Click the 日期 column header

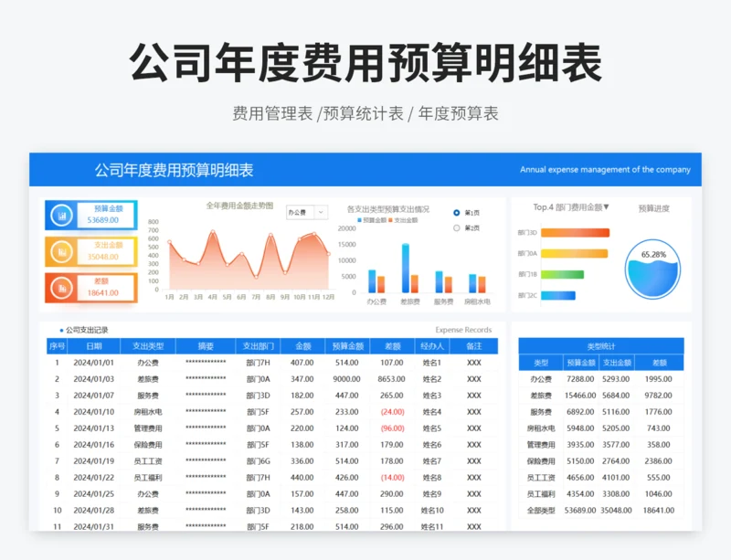click(94, 346)
